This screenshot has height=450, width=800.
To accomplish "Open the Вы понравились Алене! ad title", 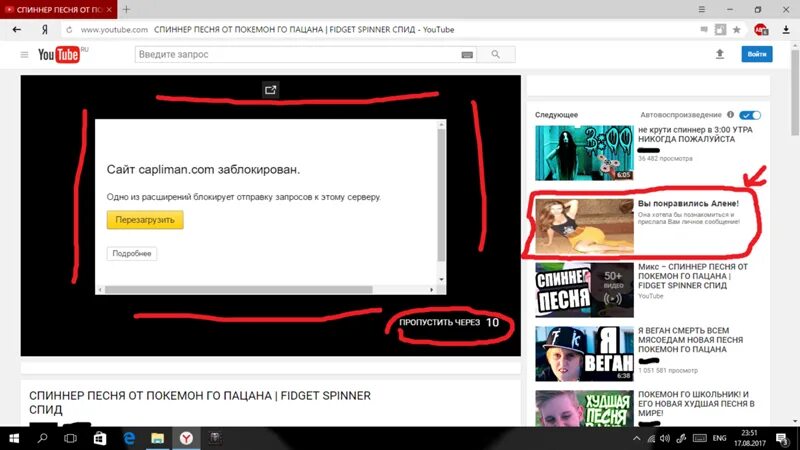I will [x=688, y=204].
